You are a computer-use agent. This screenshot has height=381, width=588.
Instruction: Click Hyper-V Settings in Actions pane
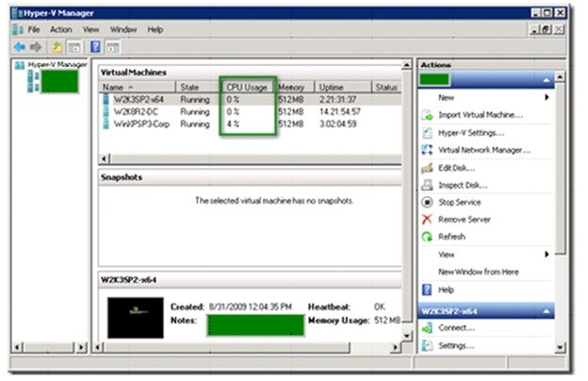pyautogui.click(x=468, y=133)
